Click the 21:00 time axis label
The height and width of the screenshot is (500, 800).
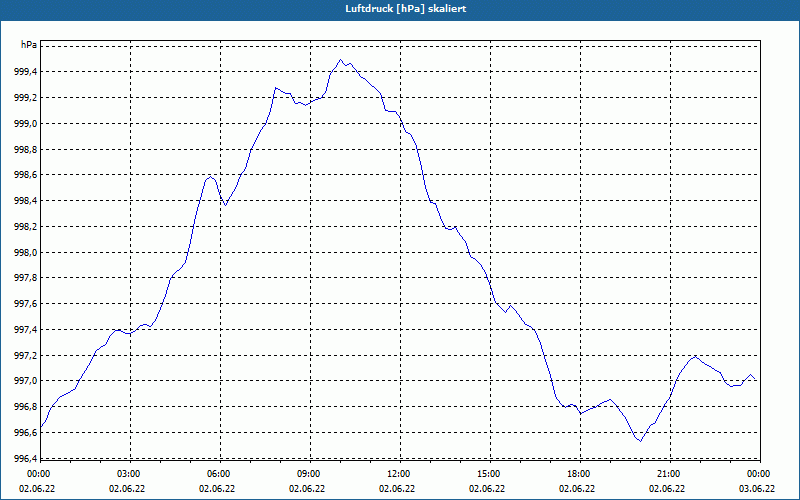coord(670,474)
